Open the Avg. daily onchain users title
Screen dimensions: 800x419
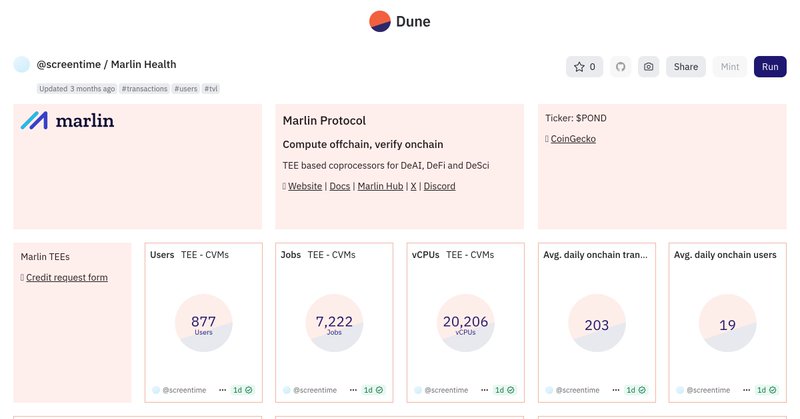coord(725,255)
